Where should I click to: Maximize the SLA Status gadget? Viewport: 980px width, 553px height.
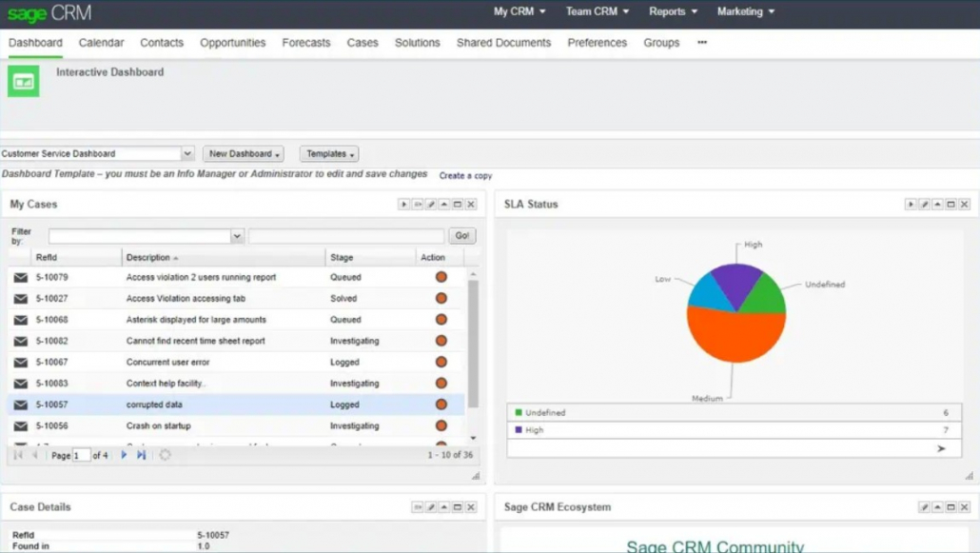pyautogui.click(x=949, y=204)
